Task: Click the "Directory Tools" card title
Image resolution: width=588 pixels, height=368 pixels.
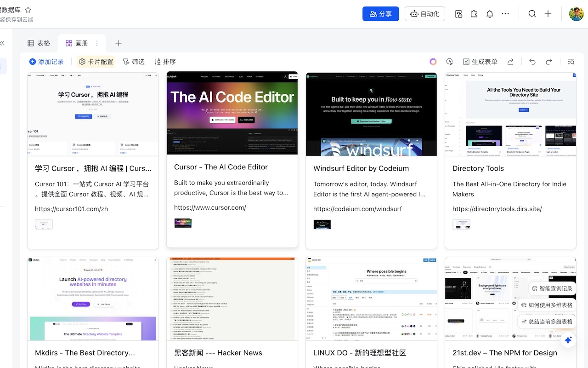Action: coord(478,168)
